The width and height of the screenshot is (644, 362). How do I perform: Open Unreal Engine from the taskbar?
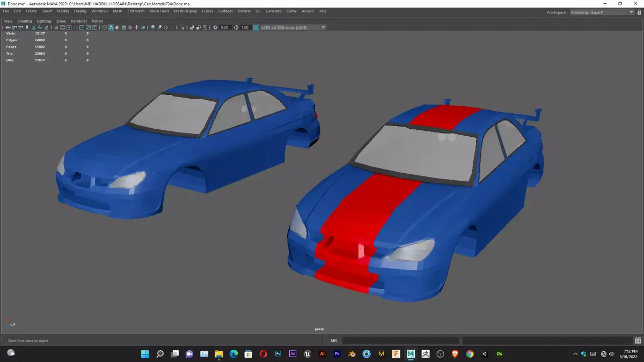308,354
